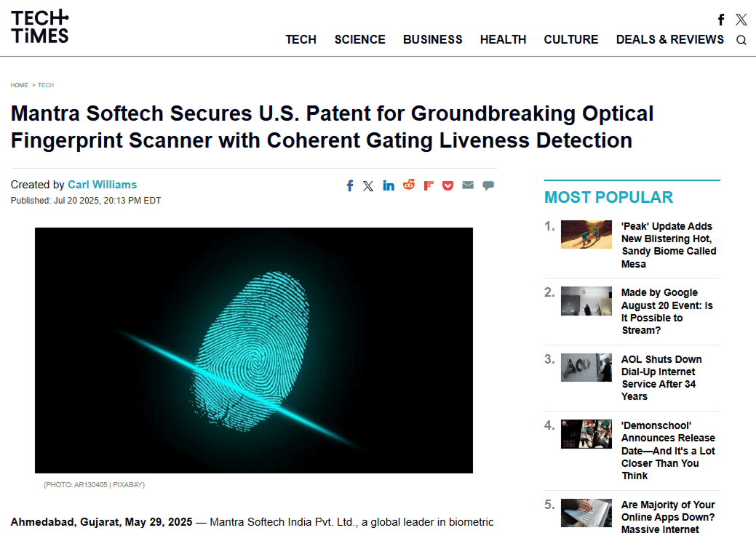Click the fingerprint scanner article image
The width and height of the screenshot is (756, 533).
(x=254, y=350)
